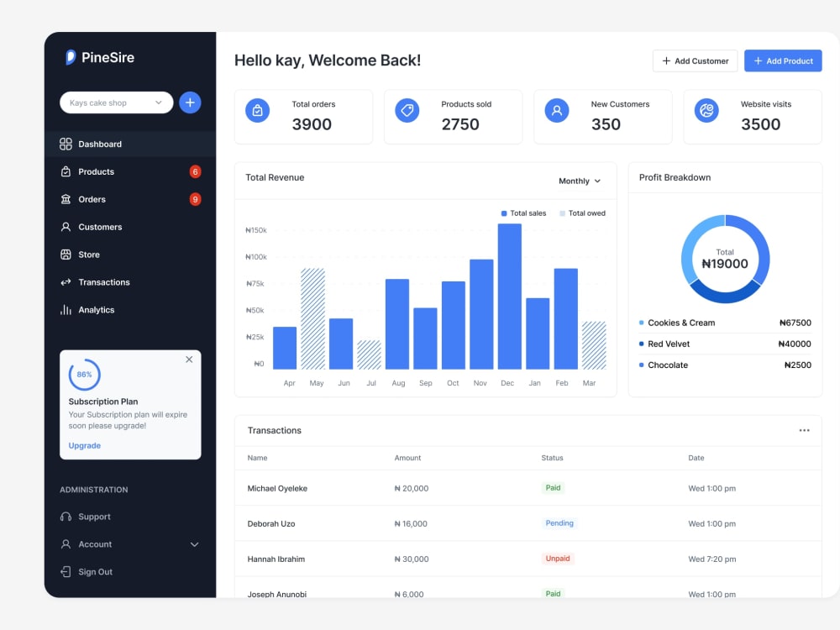Click the Wed 7:20 pm date cell
Screen dimensions: 840x630
(712, 559)
